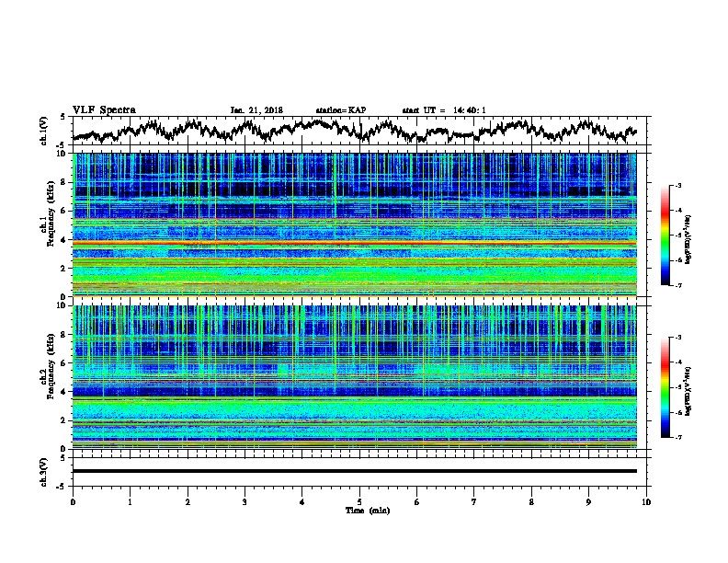Click the time axis tick label '10'
Screen dimensions: 728x563
[646, 502]
